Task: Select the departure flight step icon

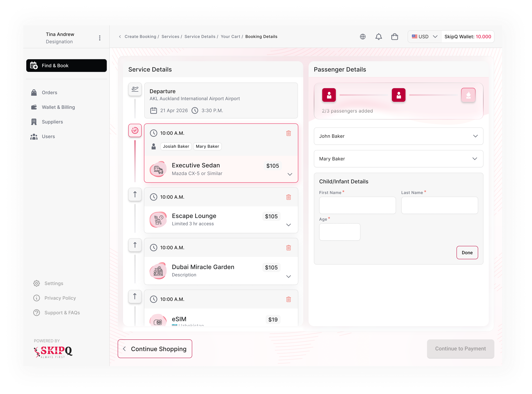Action: tap(135, 89)
